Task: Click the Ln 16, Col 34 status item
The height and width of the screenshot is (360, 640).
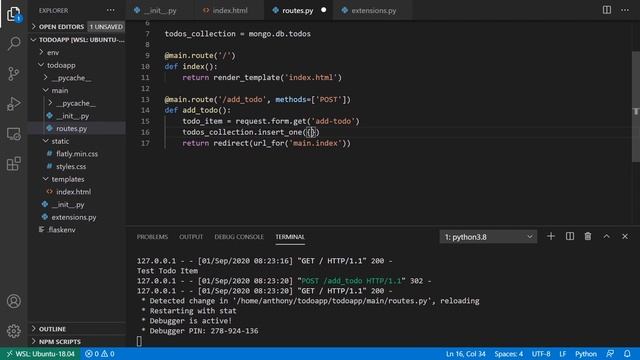Action: (465, 354)
